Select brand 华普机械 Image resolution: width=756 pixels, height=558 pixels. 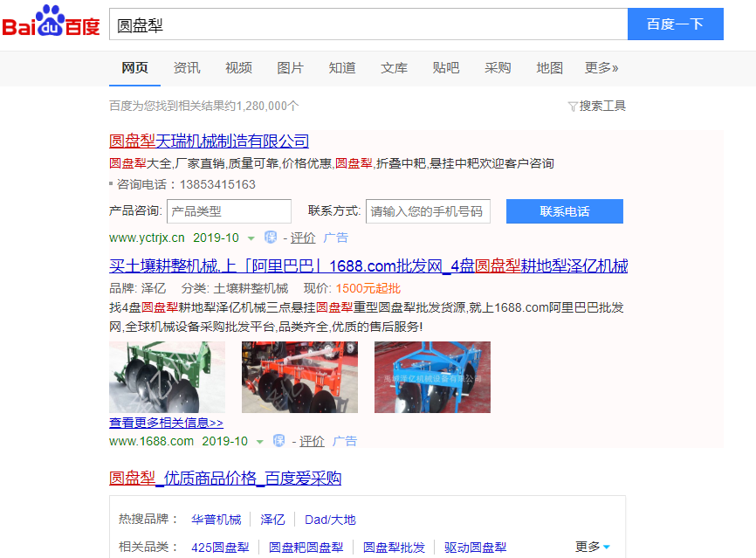(216, 520)
